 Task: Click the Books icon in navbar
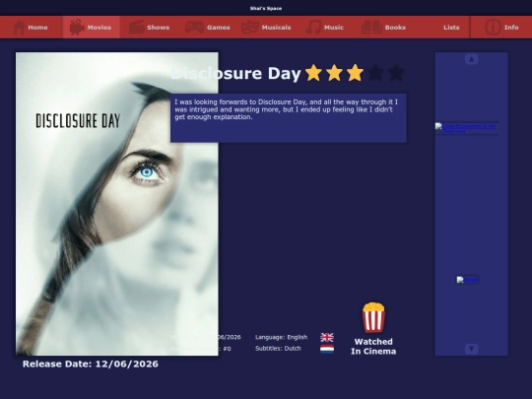pyautogui.click(x=371, y=28)
